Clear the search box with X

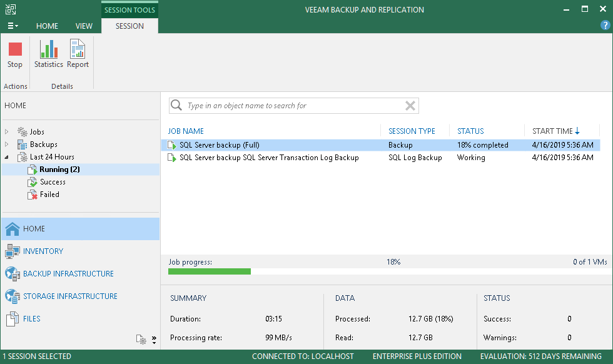click(410, 106)
